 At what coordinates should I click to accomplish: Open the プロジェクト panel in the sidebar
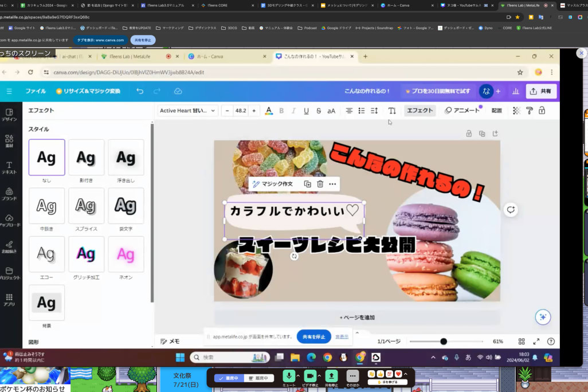click(9, 269)
